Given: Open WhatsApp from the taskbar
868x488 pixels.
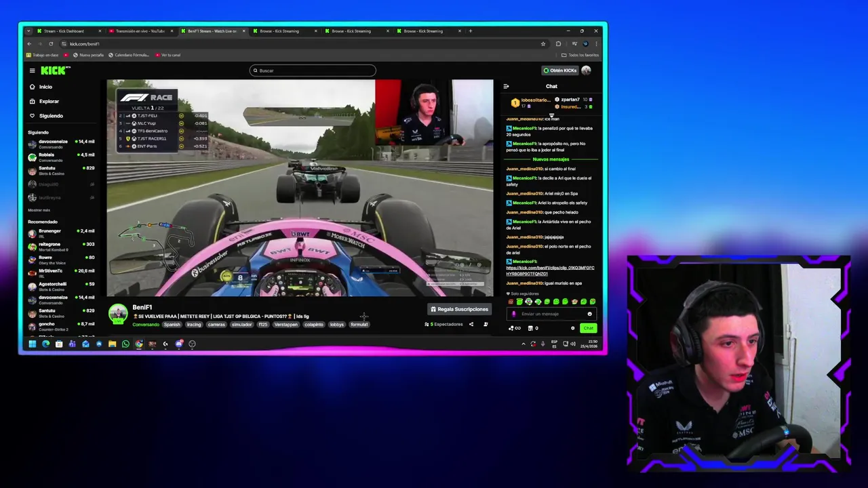Looking at the screenshot, I should 125,344.
